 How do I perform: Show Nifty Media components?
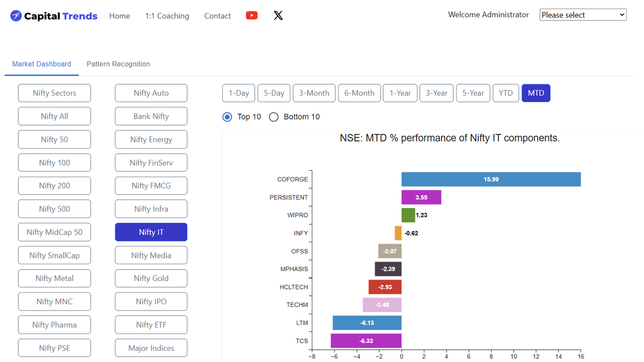click(151, 255)
